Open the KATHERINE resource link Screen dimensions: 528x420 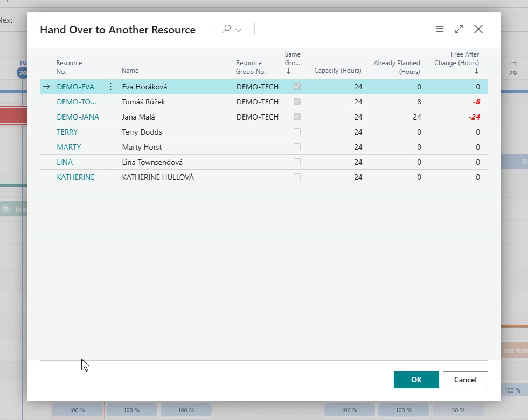pos(75,177)
